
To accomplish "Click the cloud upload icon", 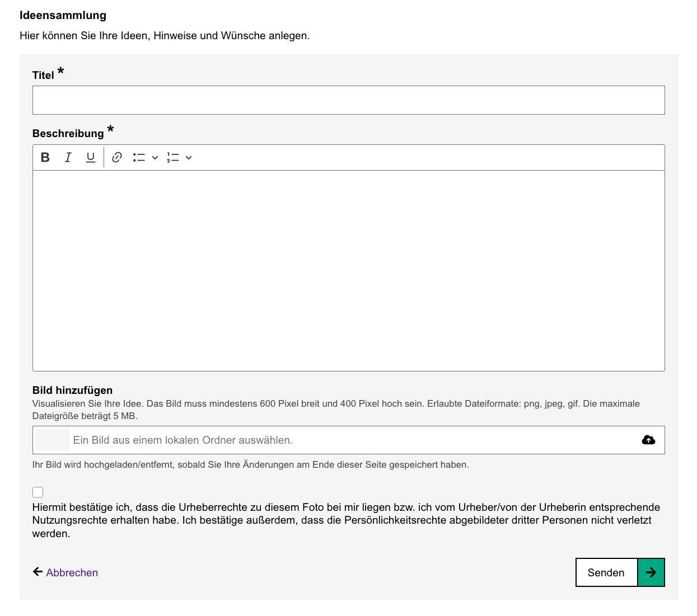I will [648, 440].
